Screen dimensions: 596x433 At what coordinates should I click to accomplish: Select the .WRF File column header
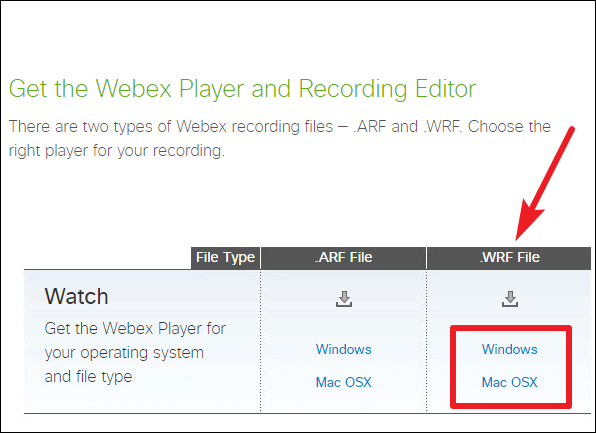pos(509,258)
